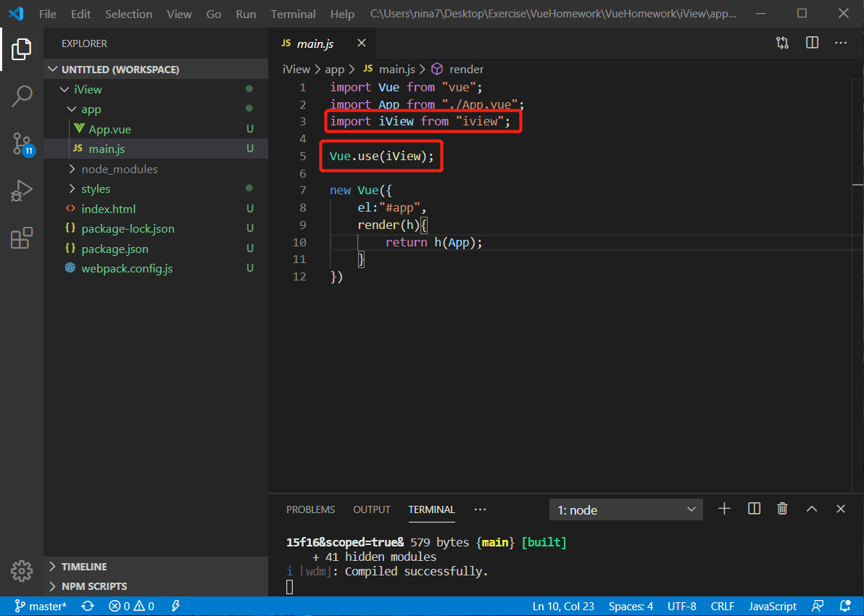Switch to the OUTPUT panel tab
Image resolution: width=864 pixels, height=616 pixels.
coord(371,509)
